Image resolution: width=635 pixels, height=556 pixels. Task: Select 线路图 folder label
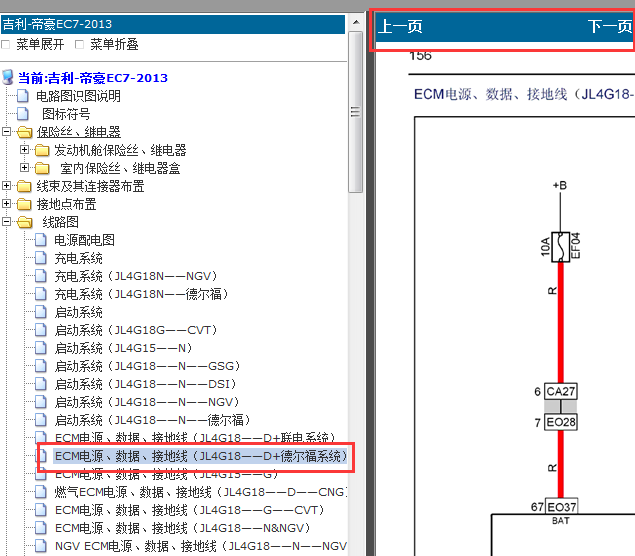(60, 222)
